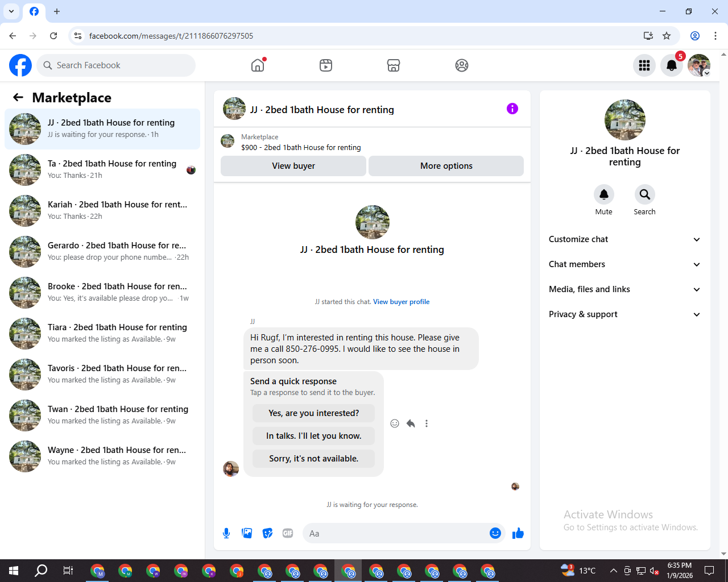Screen dimensions: 728x582
Task: Search in conversation magnifier icon
Action: click(x=645, y=194)
